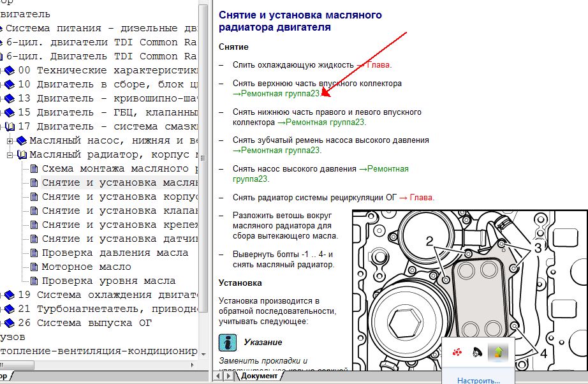This screenshot has width=588, height=384.
Task: Select Система питания – дизельные tree row
Action: click(x=101, y=29)
